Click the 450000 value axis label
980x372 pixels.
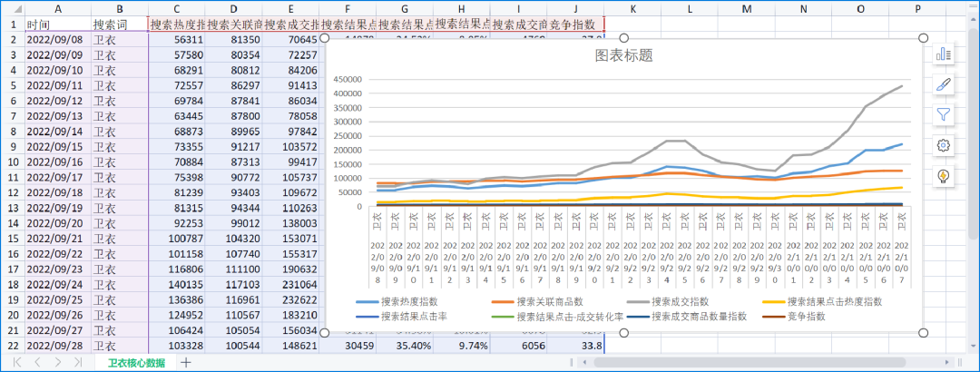tap(347, 80)
